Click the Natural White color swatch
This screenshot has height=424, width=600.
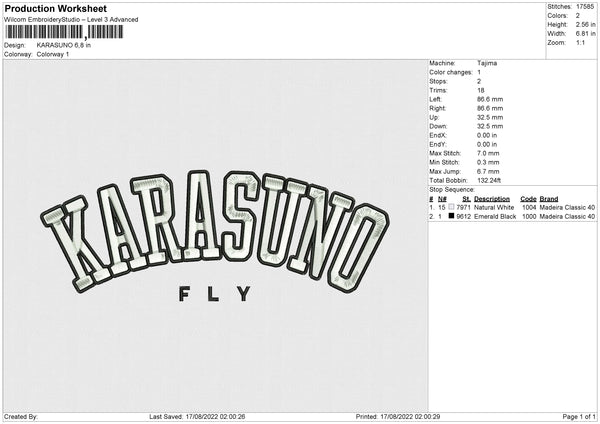click(x=451, y=207)
